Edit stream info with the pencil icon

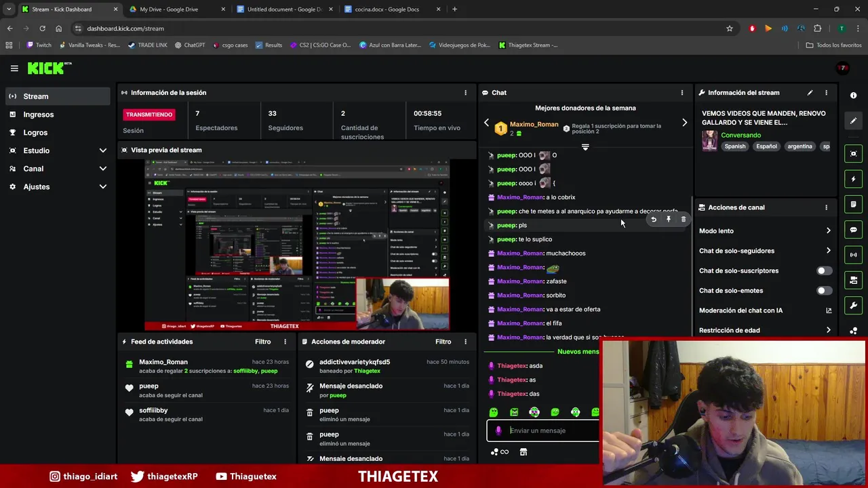[x=810, y=93]
